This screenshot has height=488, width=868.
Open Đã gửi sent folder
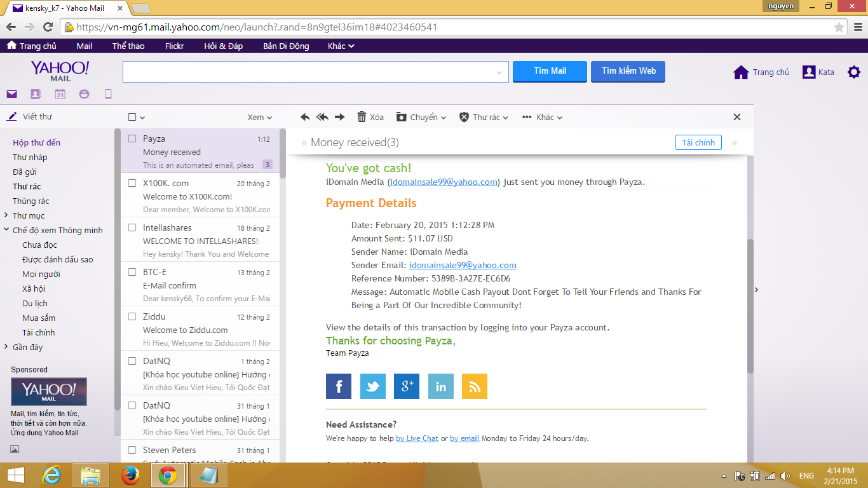25,172
